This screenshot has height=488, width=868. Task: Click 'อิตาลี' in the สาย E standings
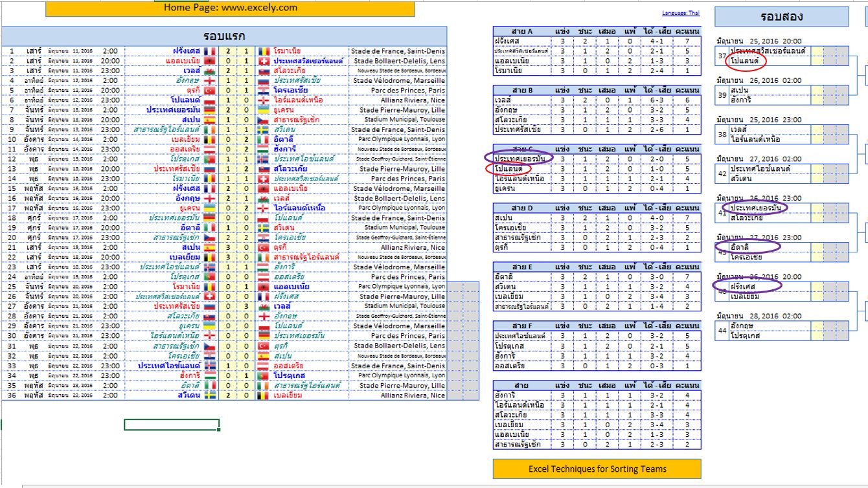click(505, 277)
